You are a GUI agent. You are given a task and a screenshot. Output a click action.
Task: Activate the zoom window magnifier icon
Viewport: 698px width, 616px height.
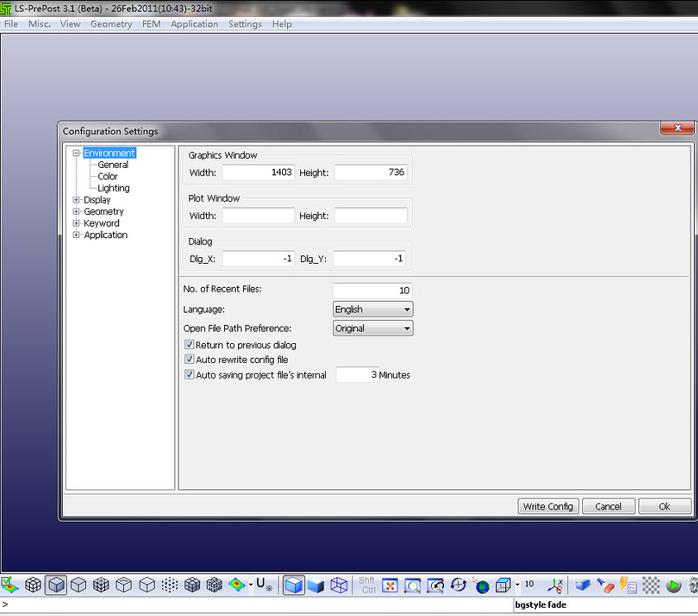coord(413,585)
